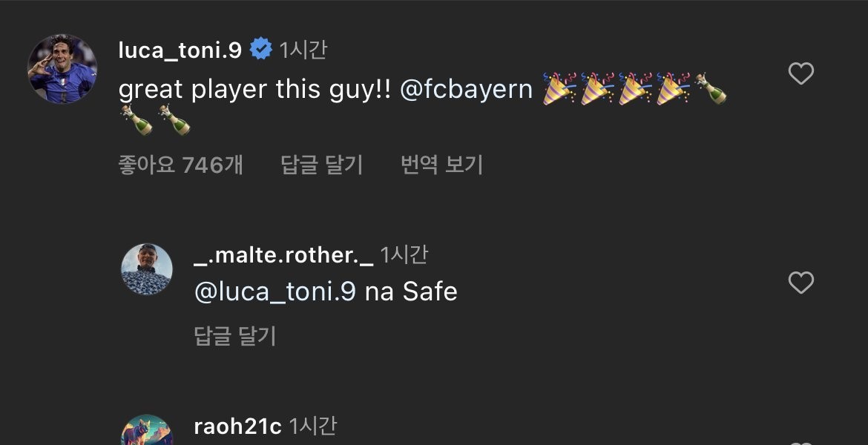Viewport: 868px width, 445px height.
Task: Open luca_toni.9's profile picture
Action: [62, 69]
